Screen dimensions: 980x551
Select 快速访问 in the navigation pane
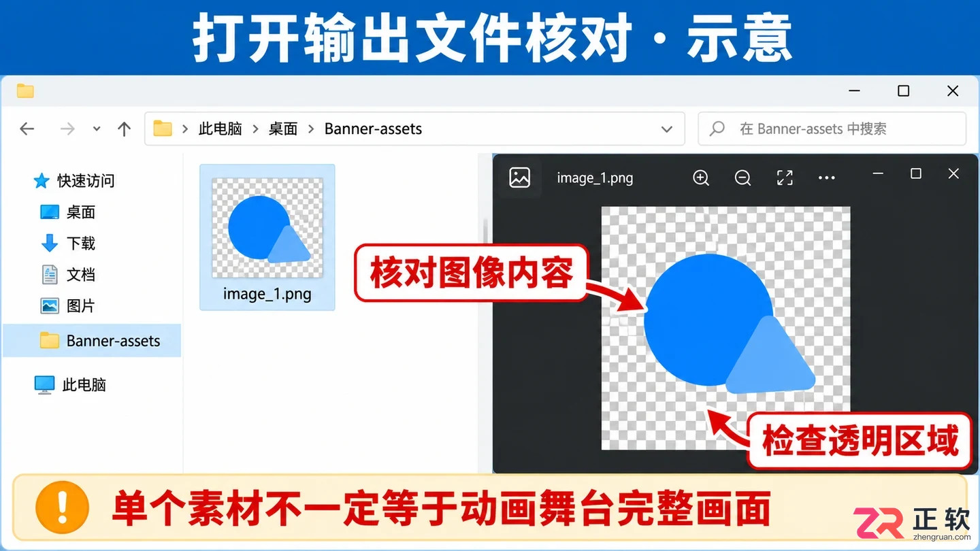tap(74, 180)
